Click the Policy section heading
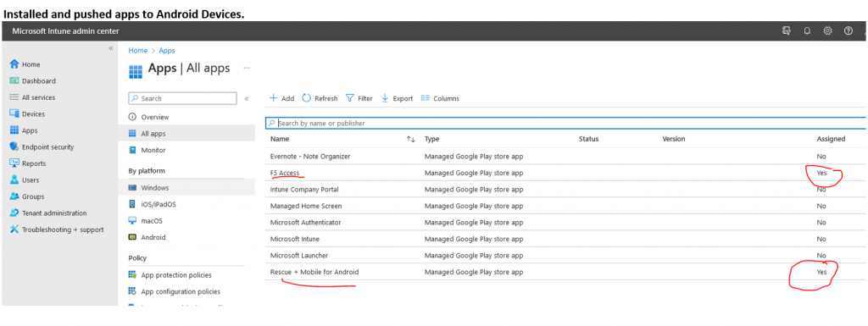This screenshot has height=326, width=868. click(x=137, y=258)
